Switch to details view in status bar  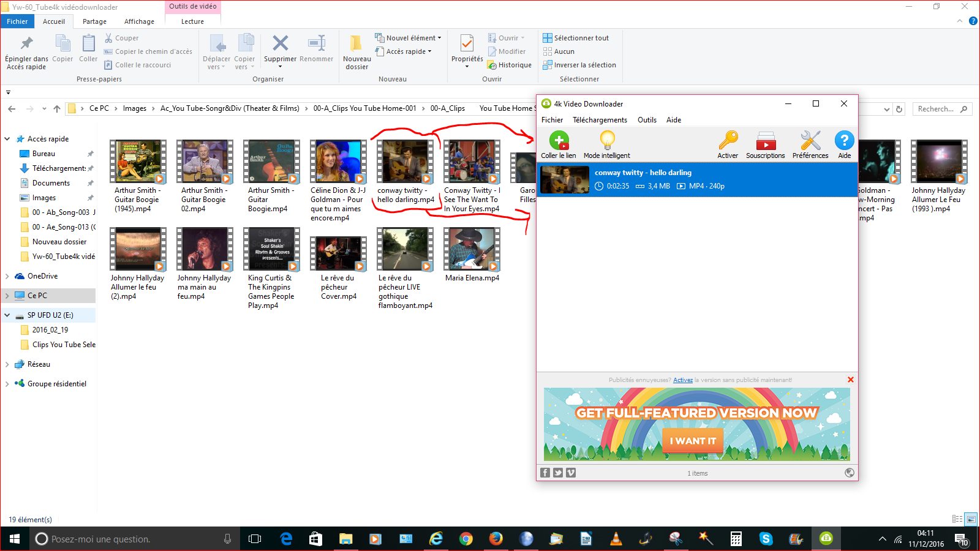click(957, 519)
